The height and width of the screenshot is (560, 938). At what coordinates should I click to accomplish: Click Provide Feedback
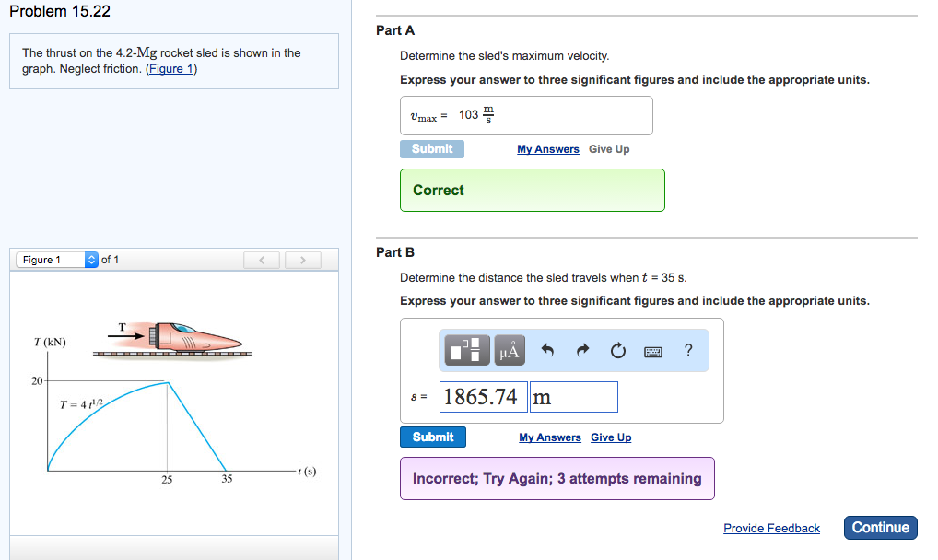pyautogui.click(x=771, y=528)
